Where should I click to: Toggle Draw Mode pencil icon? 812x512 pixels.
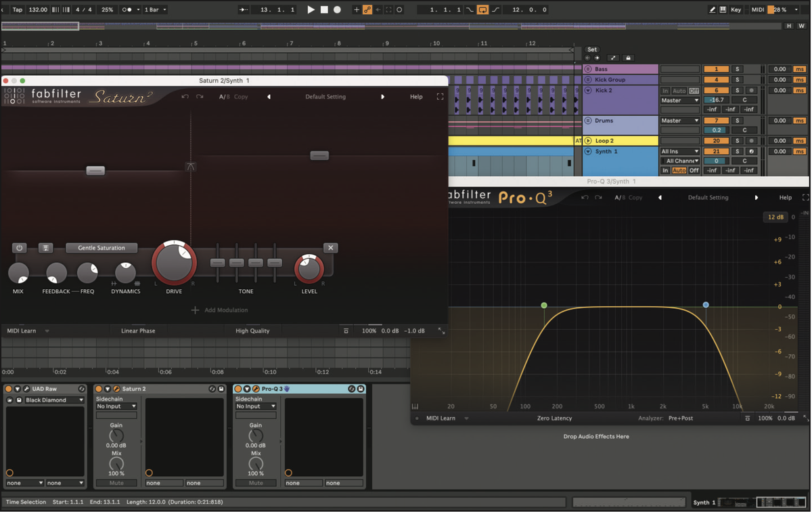[x=712, y=9]
